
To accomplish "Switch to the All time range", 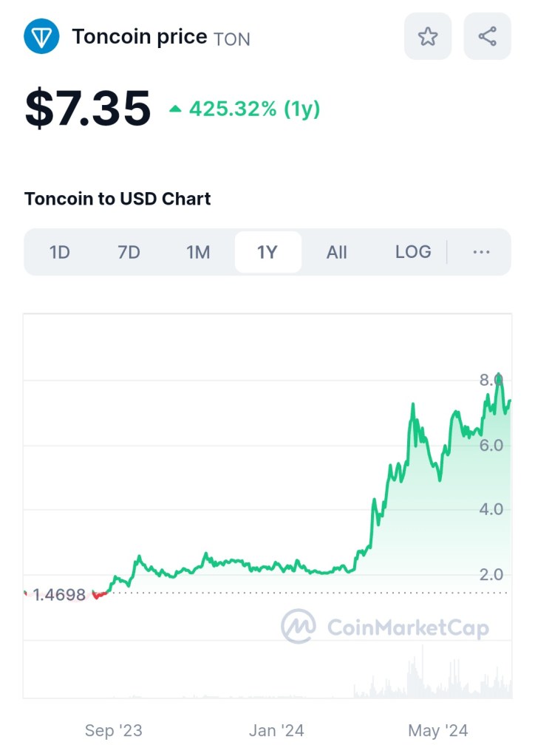I will pos(337,252).
